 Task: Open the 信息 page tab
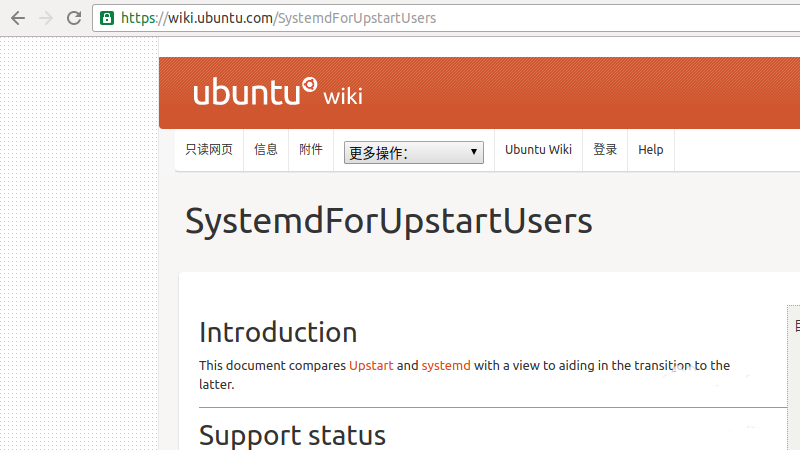click(266, 150)
